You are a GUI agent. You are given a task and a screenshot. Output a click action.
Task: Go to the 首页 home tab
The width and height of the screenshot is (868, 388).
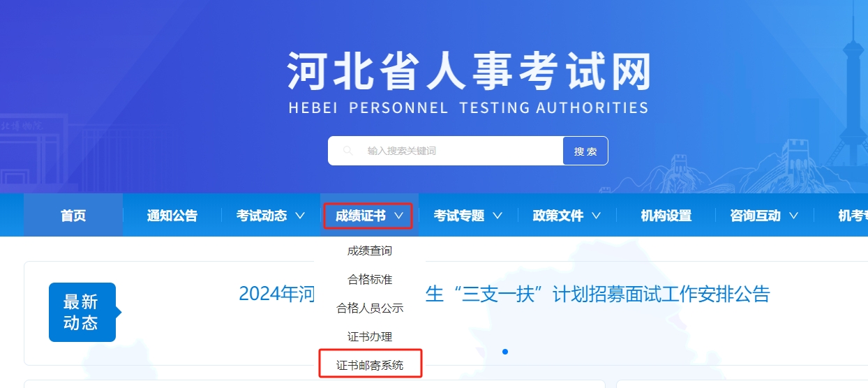[x=73, y=216]
